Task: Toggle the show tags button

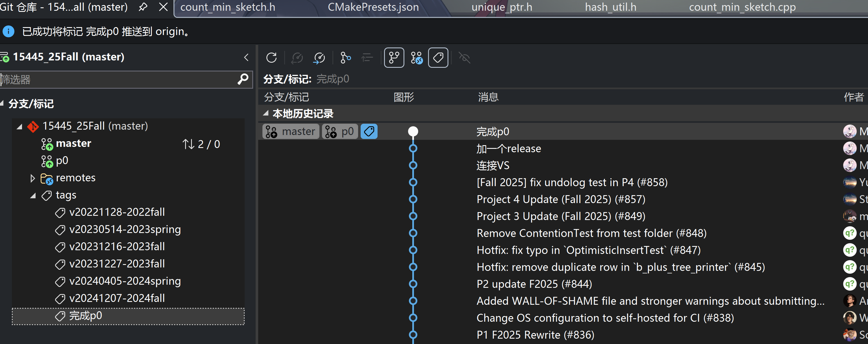Action: [438, 58]
